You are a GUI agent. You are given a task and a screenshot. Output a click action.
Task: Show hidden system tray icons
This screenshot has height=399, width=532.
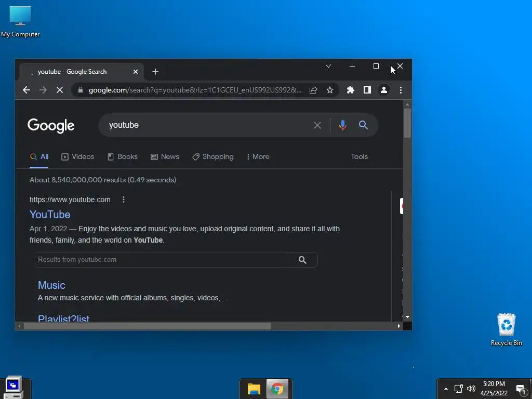point(446,389)
